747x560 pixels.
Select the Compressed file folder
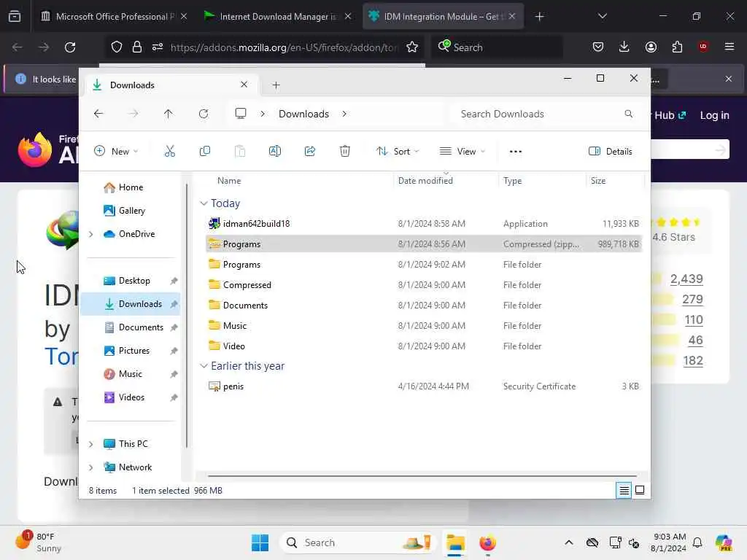[x=423, y=285]
